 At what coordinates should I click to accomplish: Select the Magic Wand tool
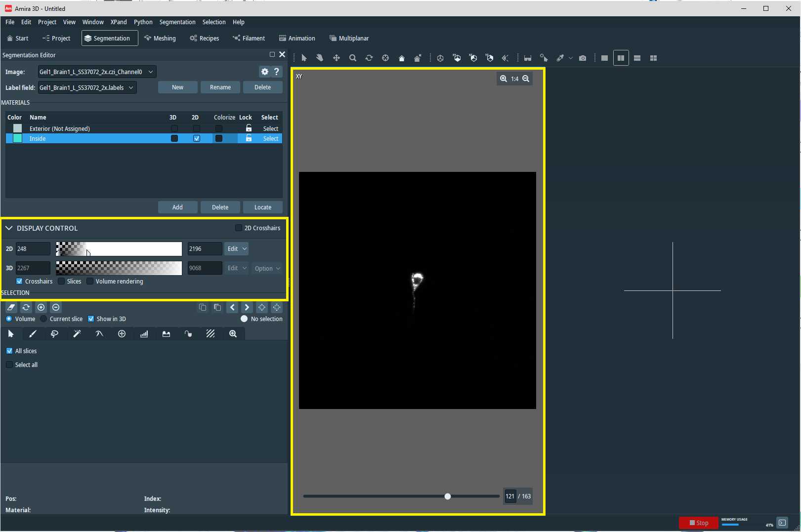tap(77, 334)
